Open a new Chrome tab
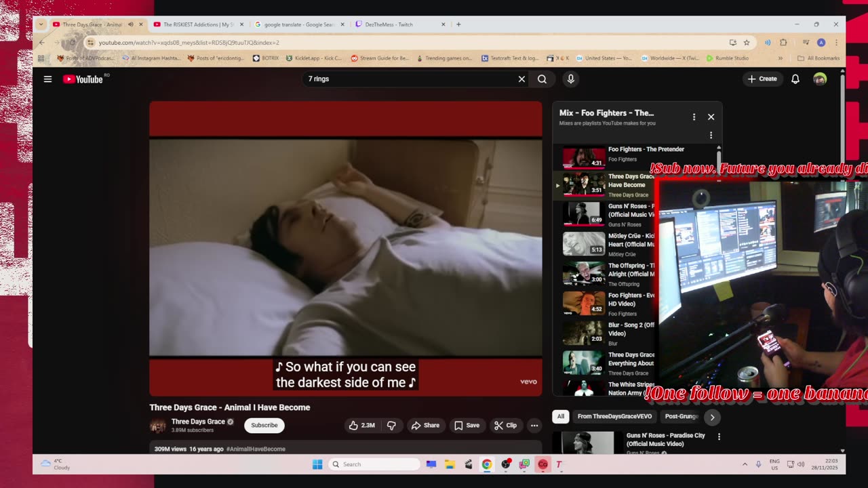 [x=458, y=24]
